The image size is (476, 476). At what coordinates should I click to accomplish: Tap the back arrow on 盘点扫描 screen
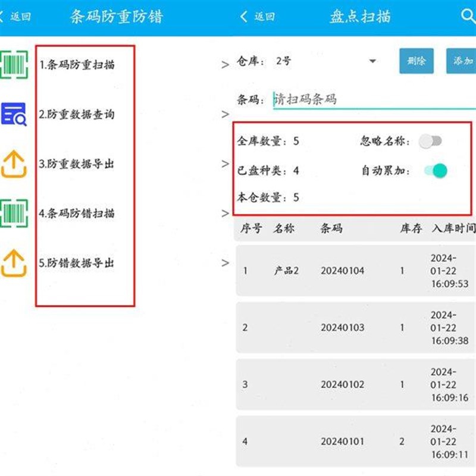point(244,17)
